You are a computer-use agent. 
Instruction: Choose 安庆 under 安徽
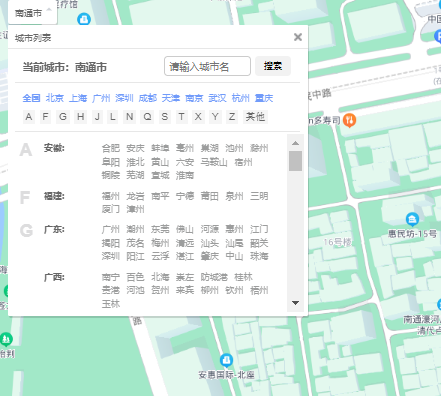coord(135,148)
